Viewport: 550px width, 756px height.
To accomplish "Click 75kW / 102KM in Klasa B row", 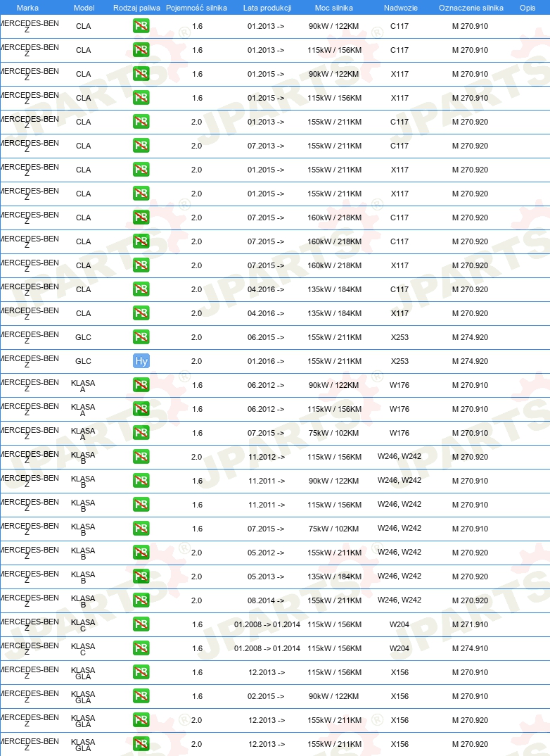I will click(x=334, y=529).
